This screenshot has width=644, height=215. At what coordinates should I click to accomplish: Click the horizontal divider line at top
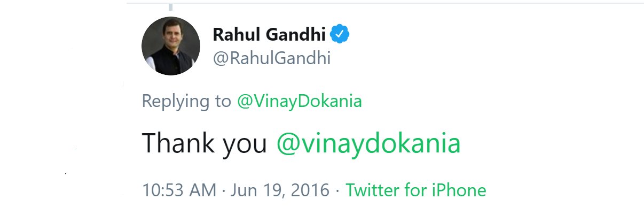384,4
